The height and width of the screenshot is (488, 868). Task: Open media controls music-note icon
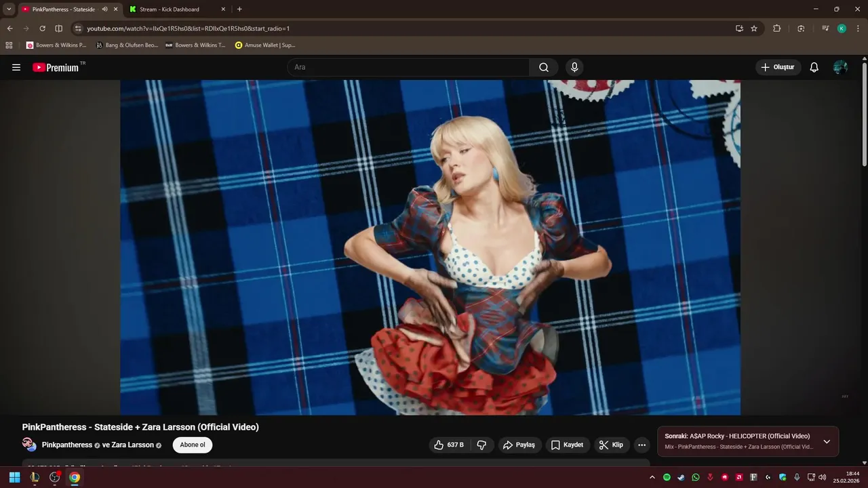[x=825, y=28]
